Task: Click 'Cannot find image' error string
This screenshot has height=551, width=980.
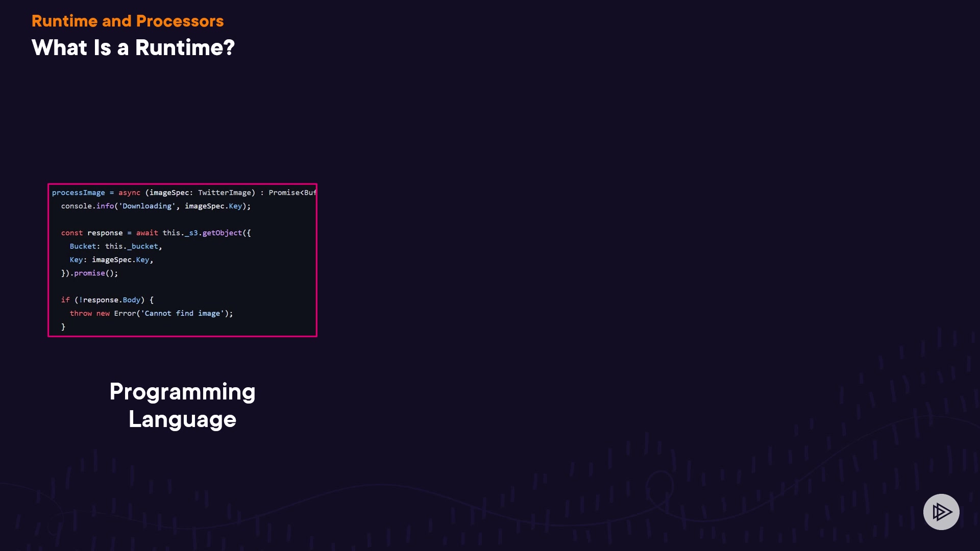Action: pyautogui.click(x=183, y=314)
